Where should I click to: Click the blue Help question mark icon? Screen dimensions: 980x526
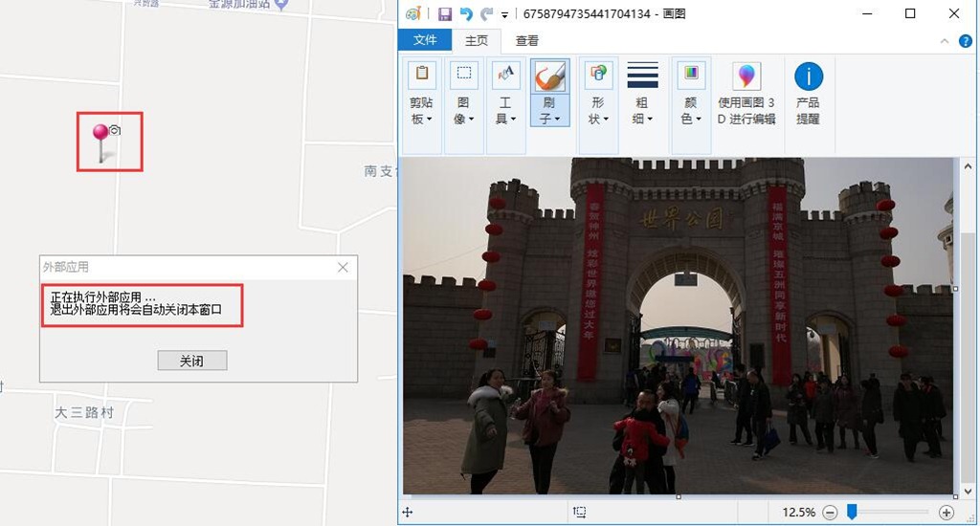click(964, 41)
